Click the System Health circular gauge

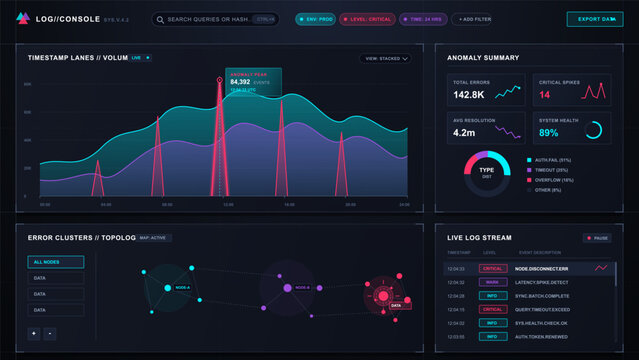click(593, 130)
